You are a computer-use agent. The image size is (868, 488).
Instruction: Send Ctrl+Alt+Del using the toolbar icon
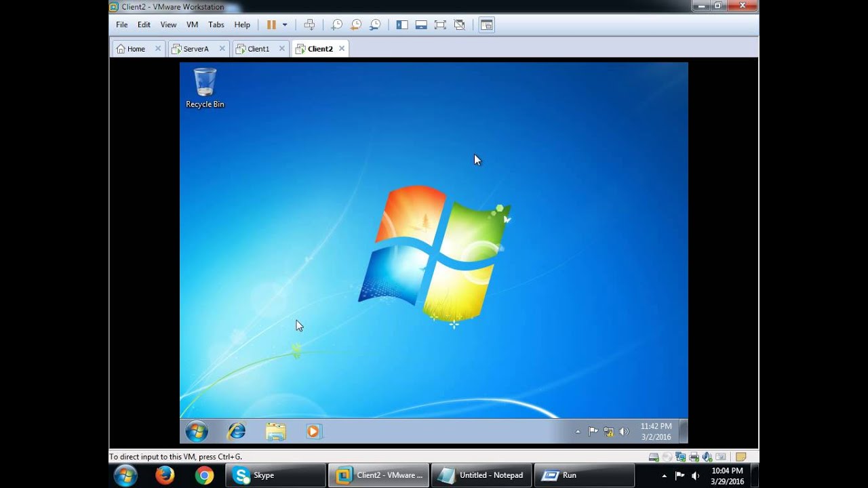[309, 25]
